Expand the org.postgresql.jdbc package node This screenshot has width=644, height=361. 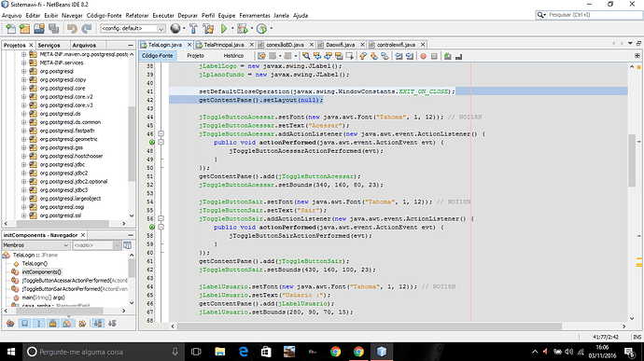[24, 165]
